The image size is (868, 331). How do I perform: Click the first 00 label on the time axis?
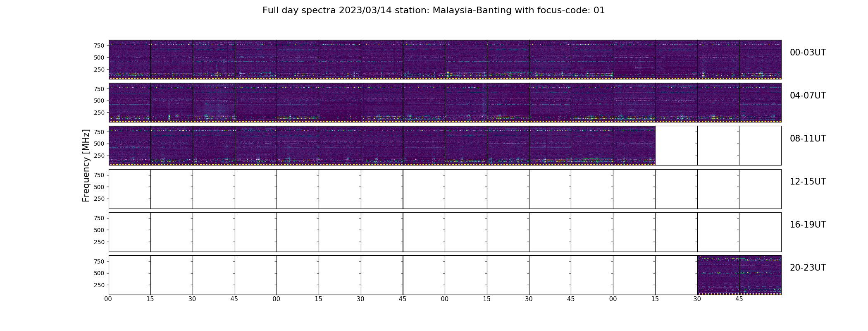[108, 299]
